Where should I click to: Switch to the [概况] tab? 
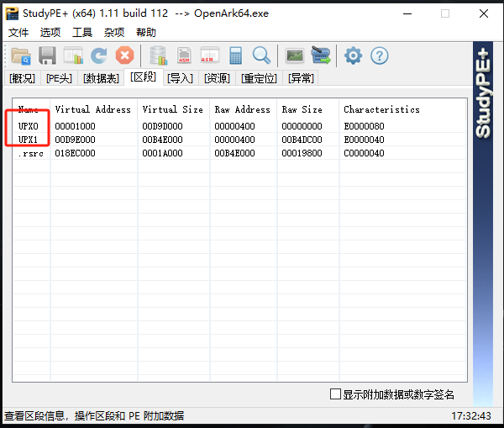coord(22,78)
